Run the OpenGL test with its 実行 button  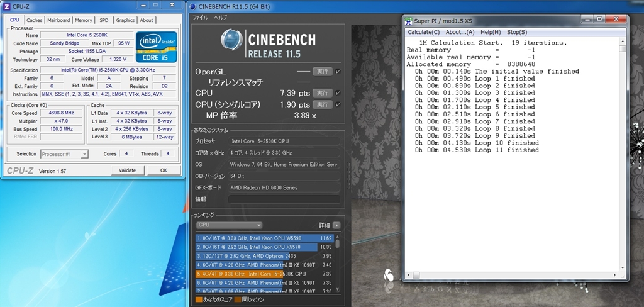pos(323,72)
